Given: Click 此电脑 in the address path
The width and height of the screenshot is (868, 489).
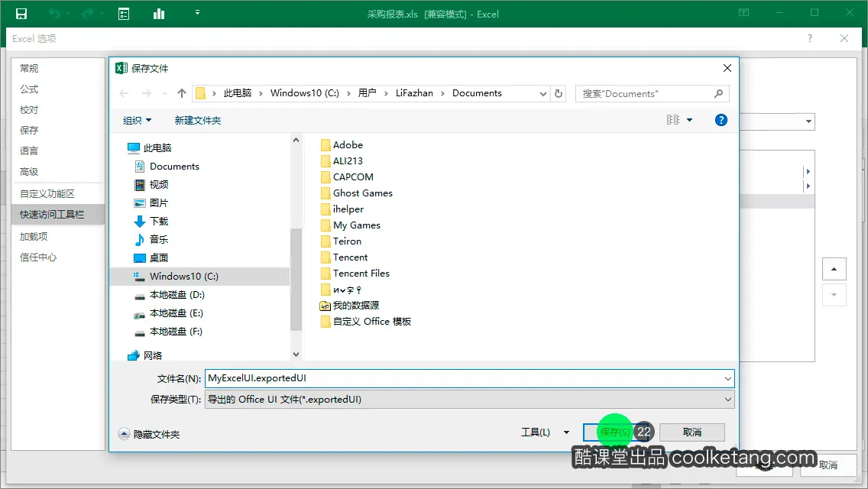Looking at the screenshot, I should [238, 93].
